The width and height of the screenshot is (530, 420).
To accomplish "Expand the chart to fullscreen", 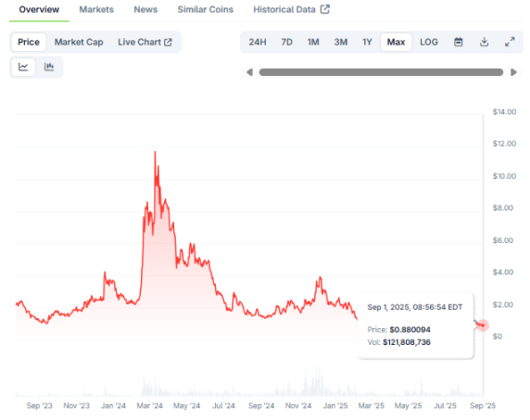I will (510, 42).
